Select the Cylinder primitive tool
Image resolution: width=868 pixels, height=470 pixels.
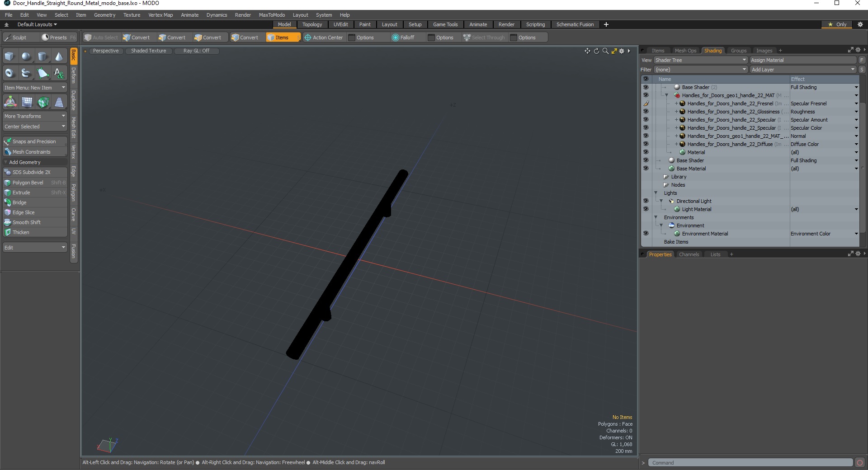point(42,56)
